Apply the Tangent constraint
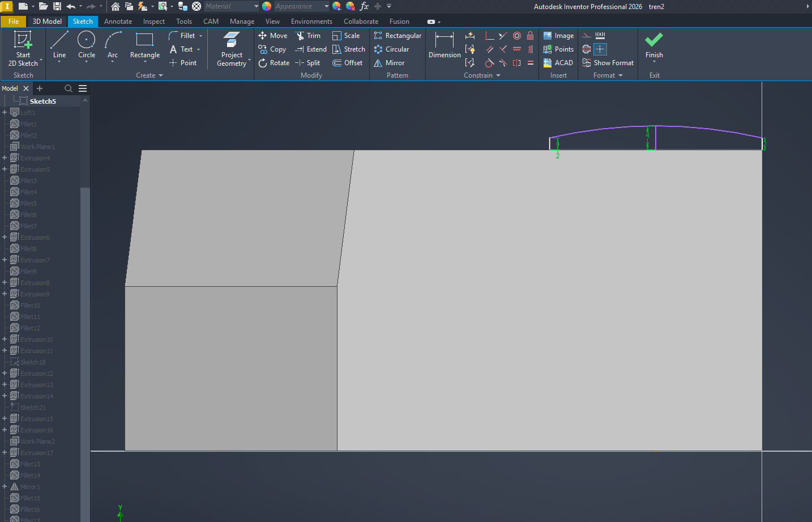The width and height of the screenshot is (812, 522). [x=490, y=62]
